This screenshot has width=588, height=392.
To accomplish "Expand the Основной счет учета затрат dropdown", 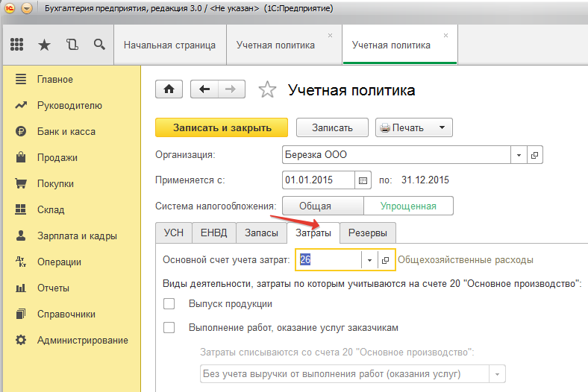I will (x=370, y=259).
